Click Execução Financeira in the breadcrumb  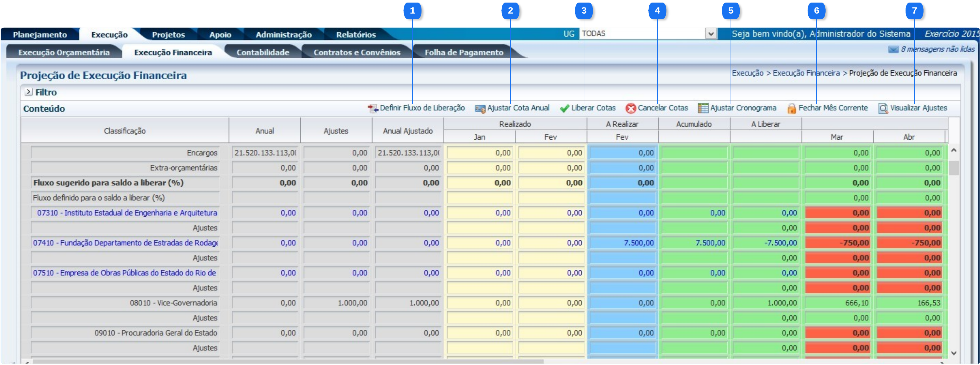(806, 73)
